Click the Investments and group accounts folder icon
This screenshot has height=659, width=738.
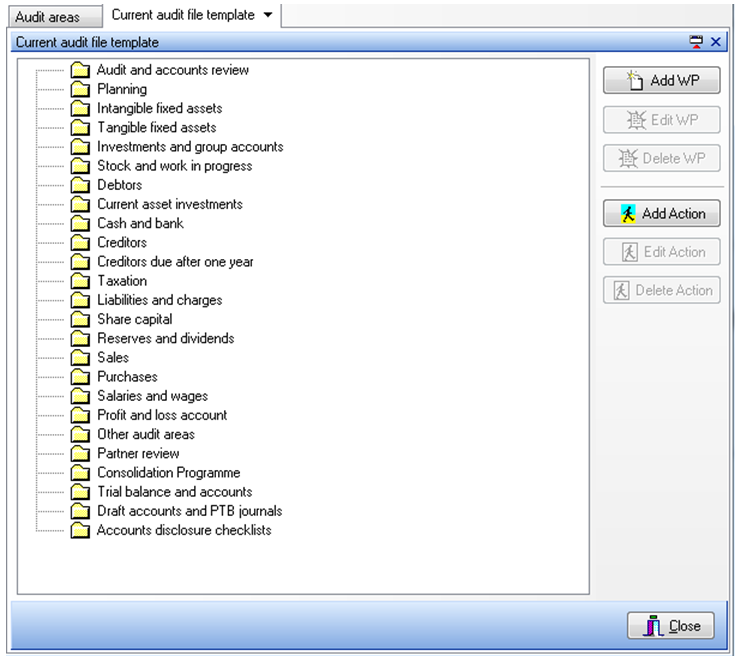point(80,147)
